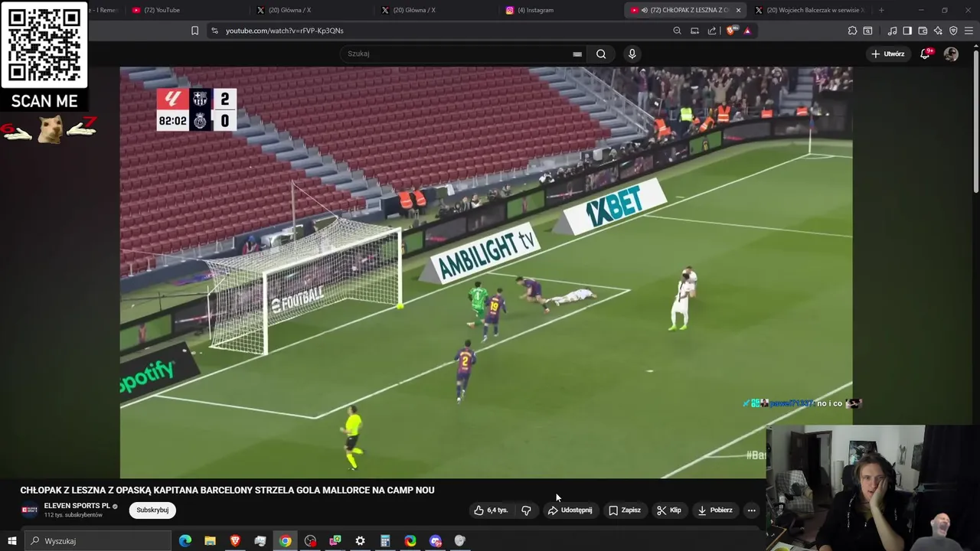Click the share page icon in address bar

(x=712, y=31)
